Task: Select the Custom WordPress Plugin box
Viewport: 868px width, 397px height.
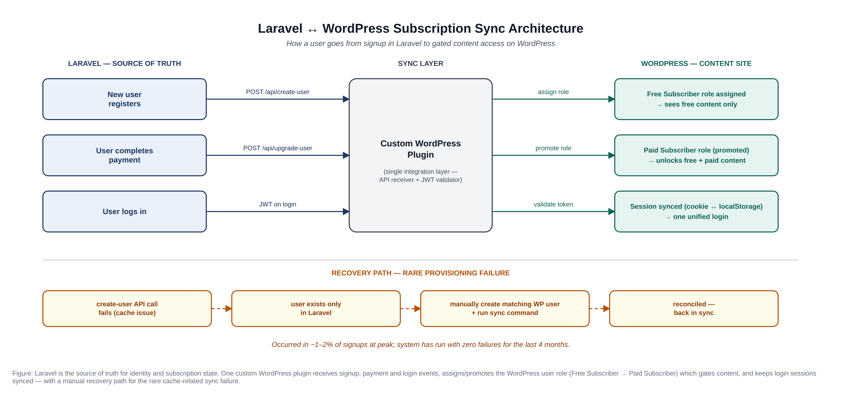Action: (420, 155)
